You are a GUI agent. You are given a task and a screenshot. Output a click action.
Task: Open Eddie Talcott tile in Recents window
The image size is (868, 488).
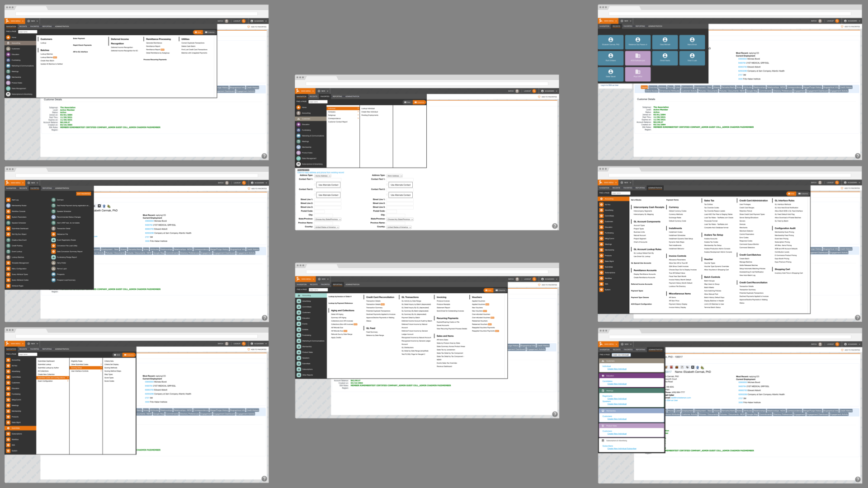pyautogui.click(x=611, y=73)
